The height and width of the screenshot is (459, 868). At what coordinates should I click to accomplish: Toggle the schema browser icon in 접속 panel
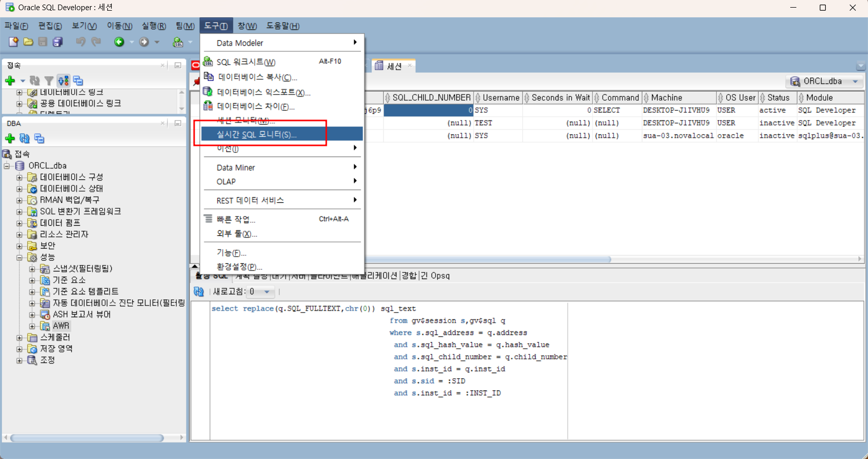tap(64, 81)
